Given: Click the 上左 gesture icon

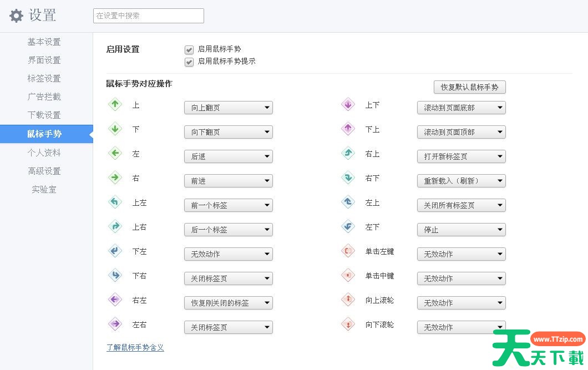Looking at the screenshot, I should click(x=115, y=202).
